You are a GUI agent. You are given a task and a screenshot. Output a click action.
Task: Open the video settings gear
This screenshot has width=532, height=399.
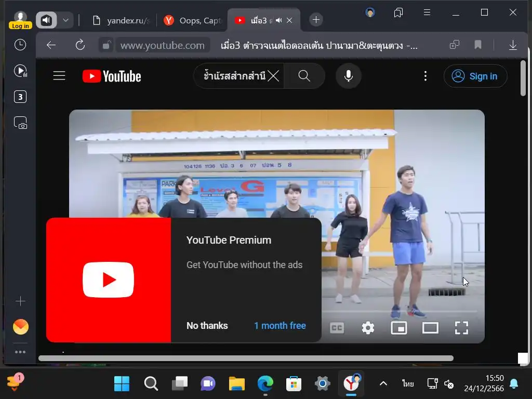click(x=368, y=328)
